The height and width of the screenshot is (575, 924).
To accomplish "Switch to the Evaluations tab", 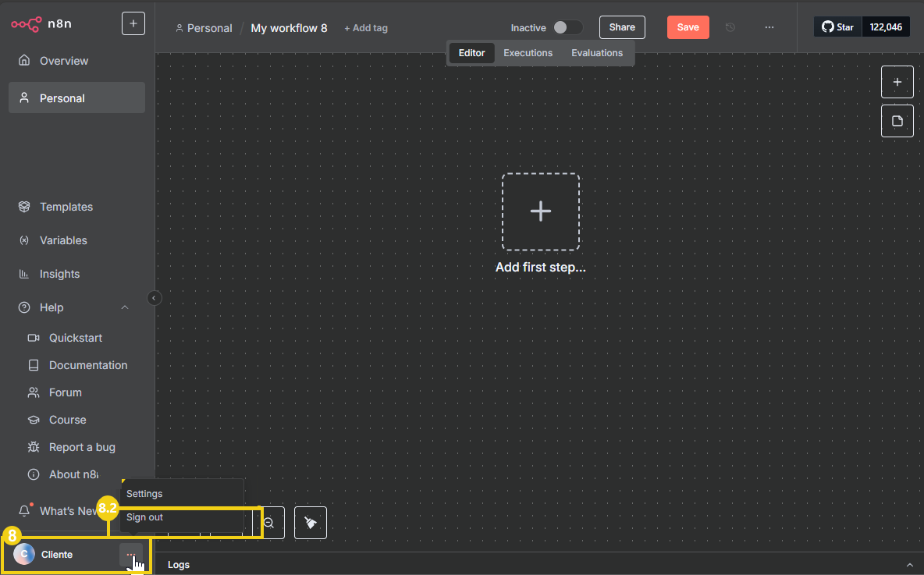I will point(597,53).
